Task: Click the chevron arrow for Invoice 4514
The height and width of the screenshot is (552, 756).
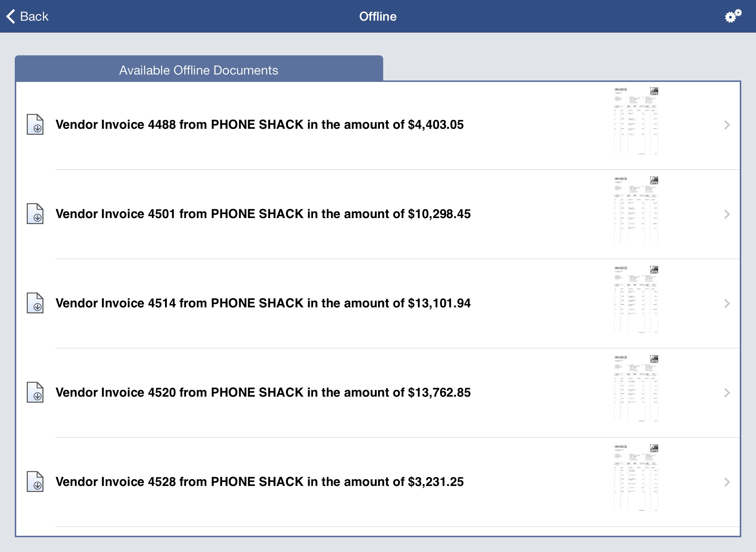Action: (x=727, y=303)
